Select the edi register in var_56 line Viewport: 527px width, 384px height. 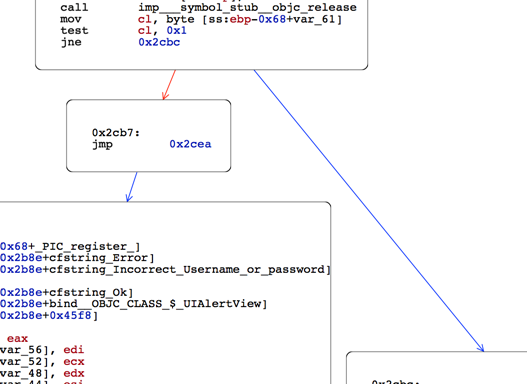[x=74, y=350]
